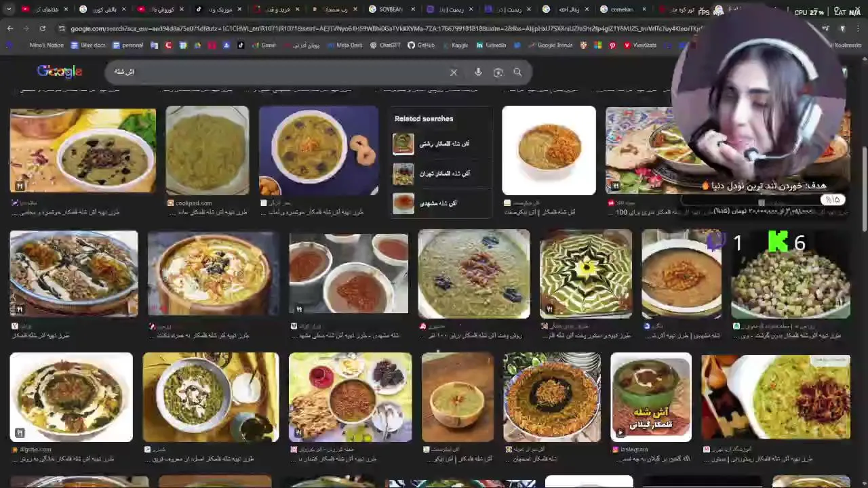Viewport: 868px width, 488px height.
Task: Open the Uber docs bookmark
Action: (88, 45)
